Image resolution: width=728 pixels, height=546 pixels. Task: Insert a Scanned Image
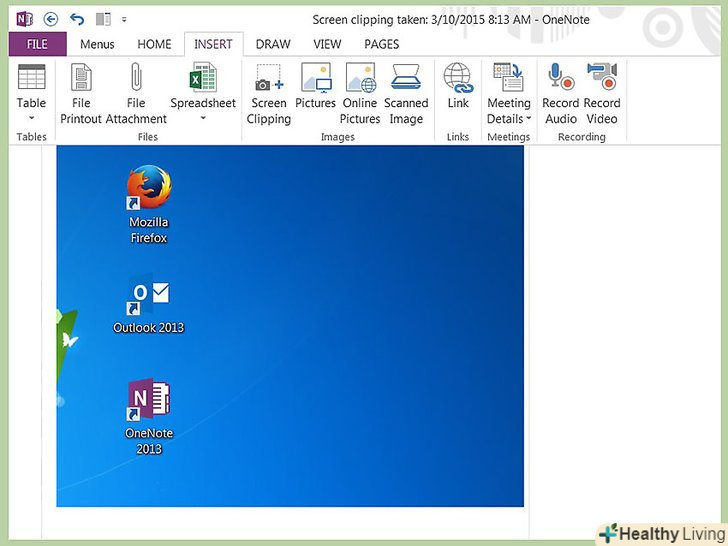point(406,94)
